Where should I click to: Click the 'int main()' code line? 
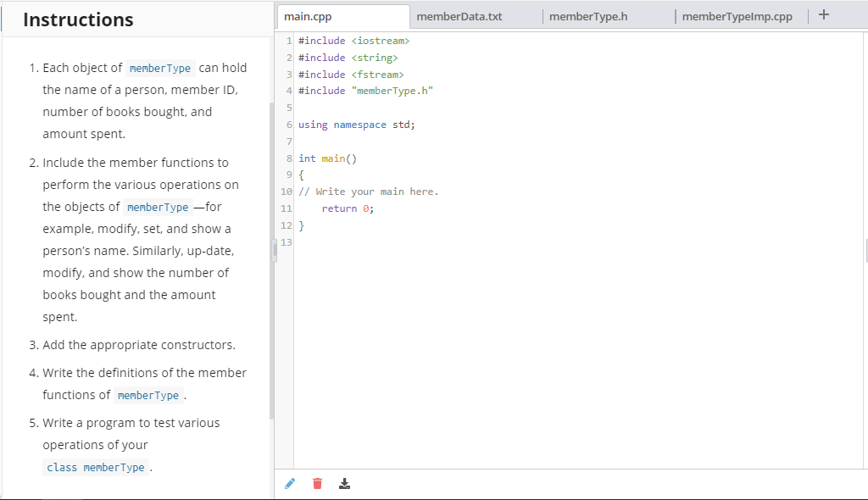[328, 158]
